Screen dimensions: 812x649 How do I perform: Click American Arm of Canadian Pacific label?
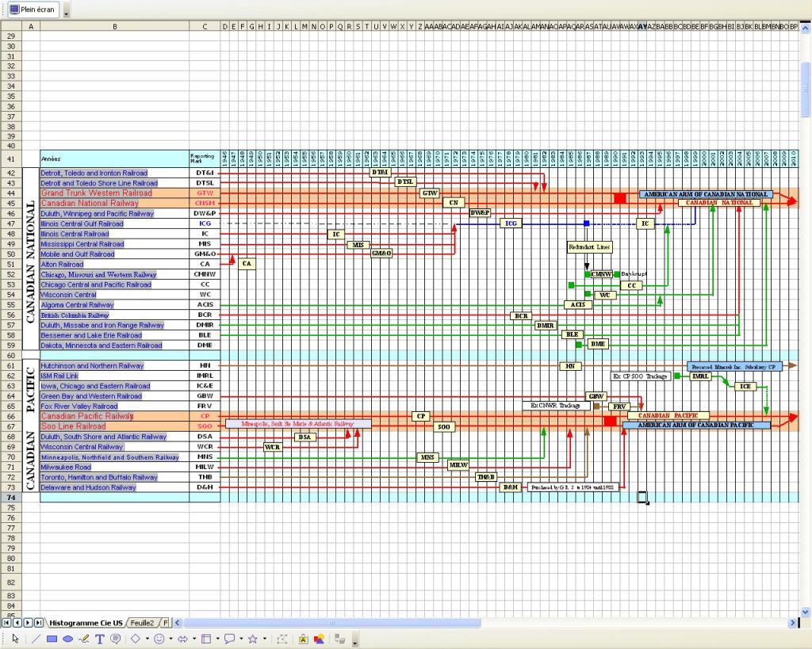[696, 425]
